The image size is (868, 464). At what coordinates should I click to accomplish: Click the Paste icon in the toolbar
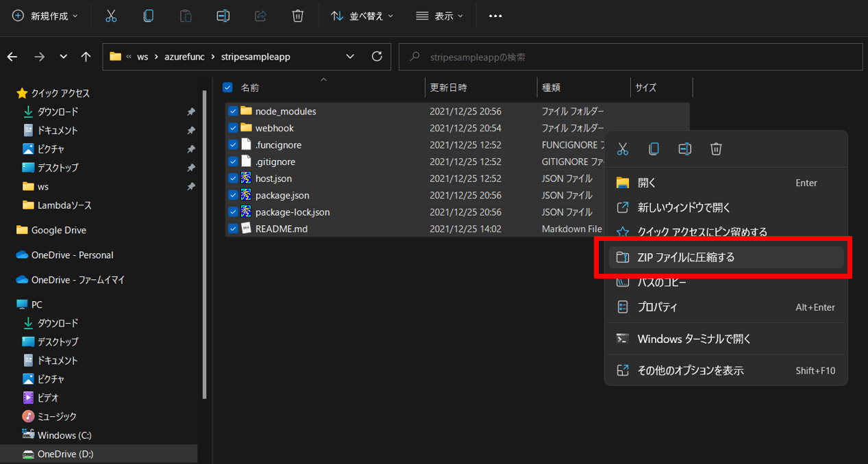pyautogui.click(x=185, y=15)
